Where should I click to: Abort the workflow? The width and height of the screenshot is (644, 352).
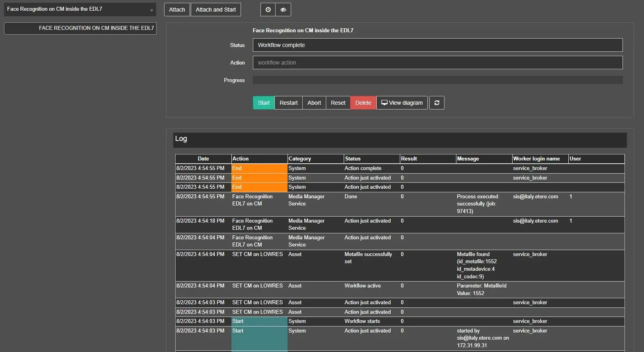pyautogui.click(x=314, y=103)
